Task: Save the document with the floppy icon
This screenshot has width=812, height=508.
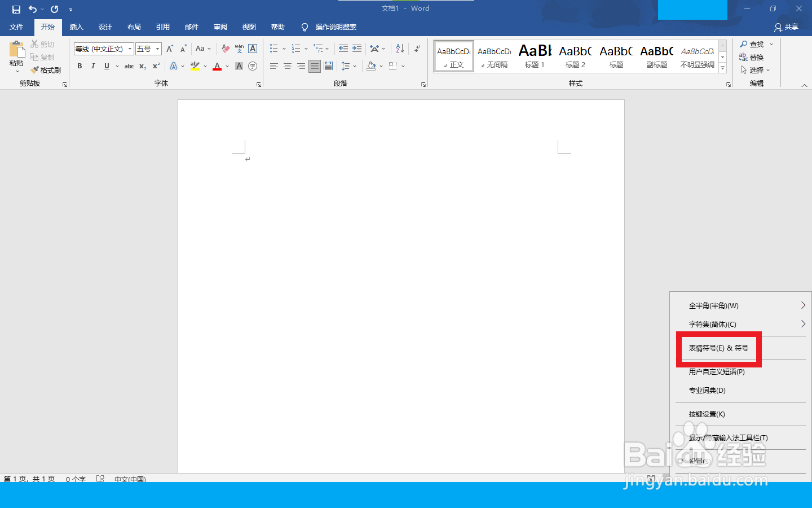Action: tap(16, 9)
